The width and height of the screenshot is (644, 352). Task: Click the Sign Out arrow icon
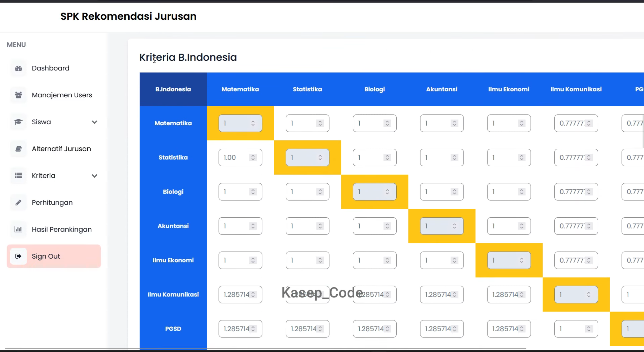[x=18, y=256]
